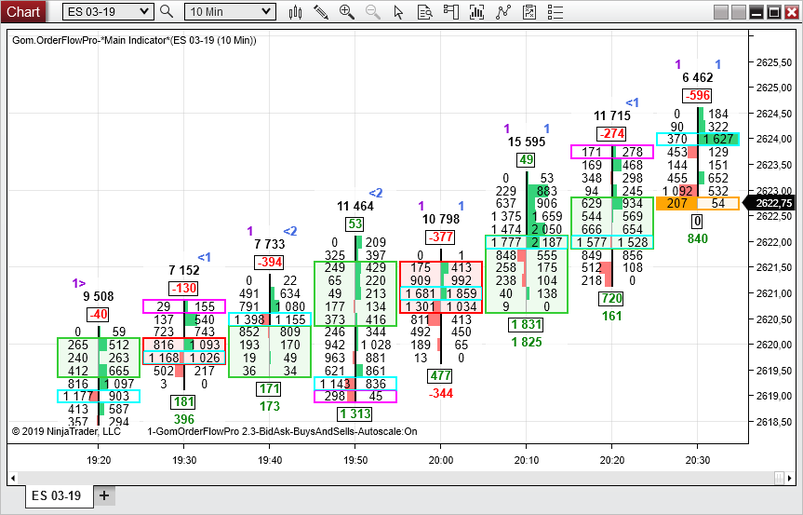Click scrollbar left arrow
803x515 pixels.
(x=13, y=478)
